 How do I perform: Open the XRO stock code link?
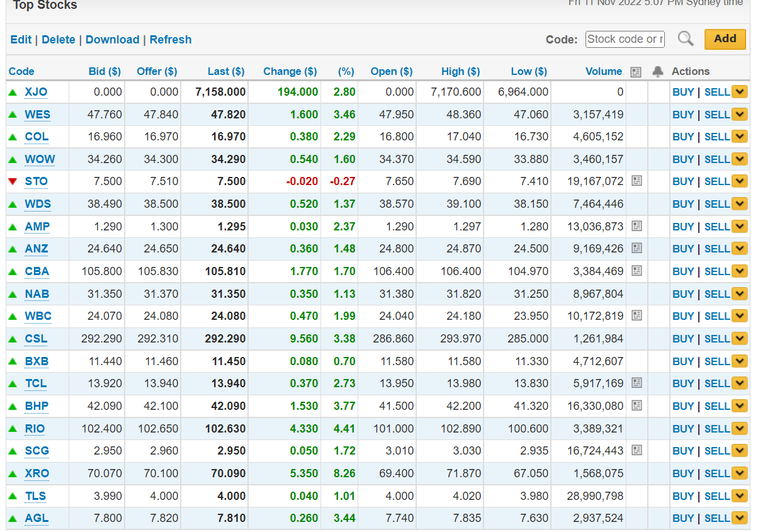click(x=37, y=473)
